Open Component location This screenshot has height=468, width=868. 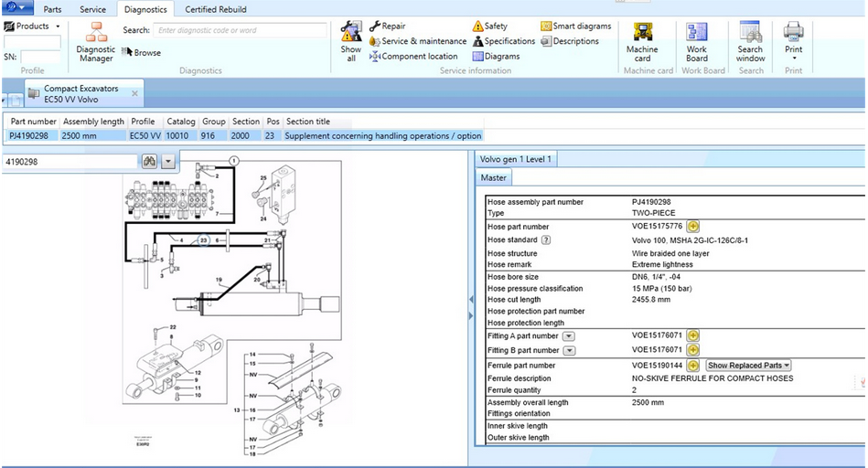(413, 56)
